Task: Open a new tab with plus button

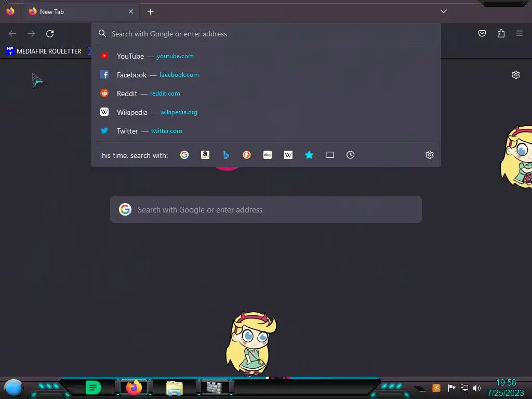Action: point(150,12)
